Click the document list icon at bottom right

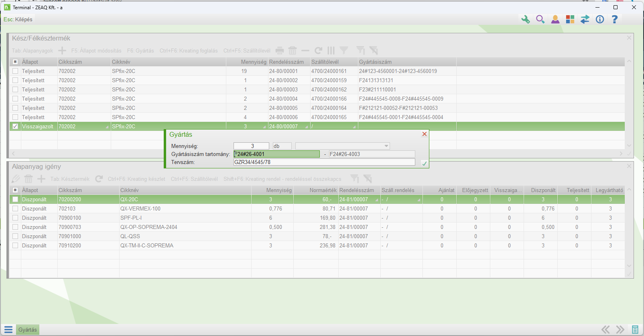tap(635, 330)
